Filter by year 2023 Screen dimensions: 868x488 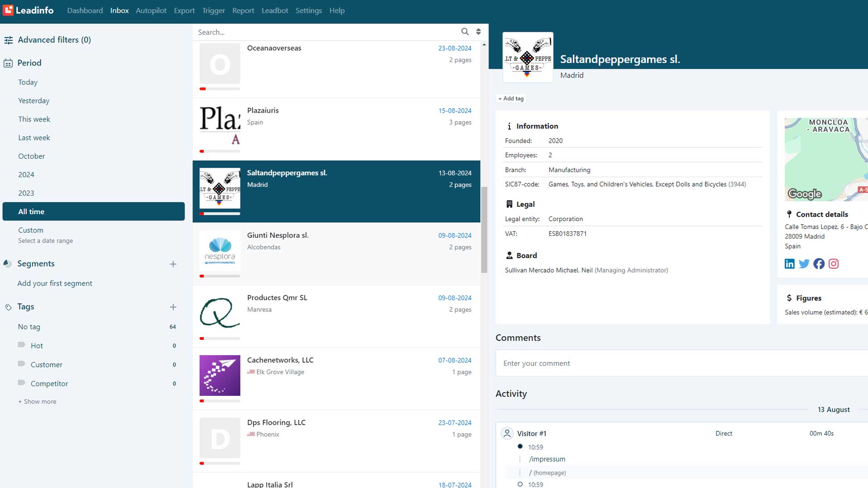[26, 193]
